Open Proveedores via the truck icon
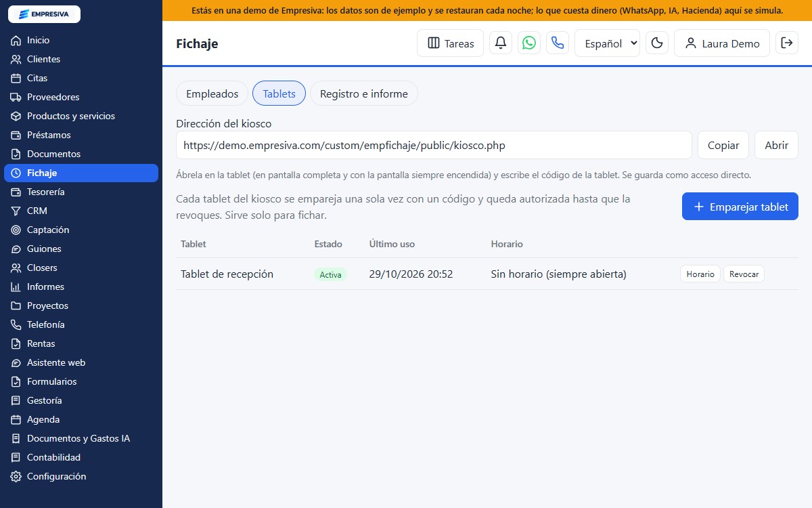812x508 pixels. 16,98
